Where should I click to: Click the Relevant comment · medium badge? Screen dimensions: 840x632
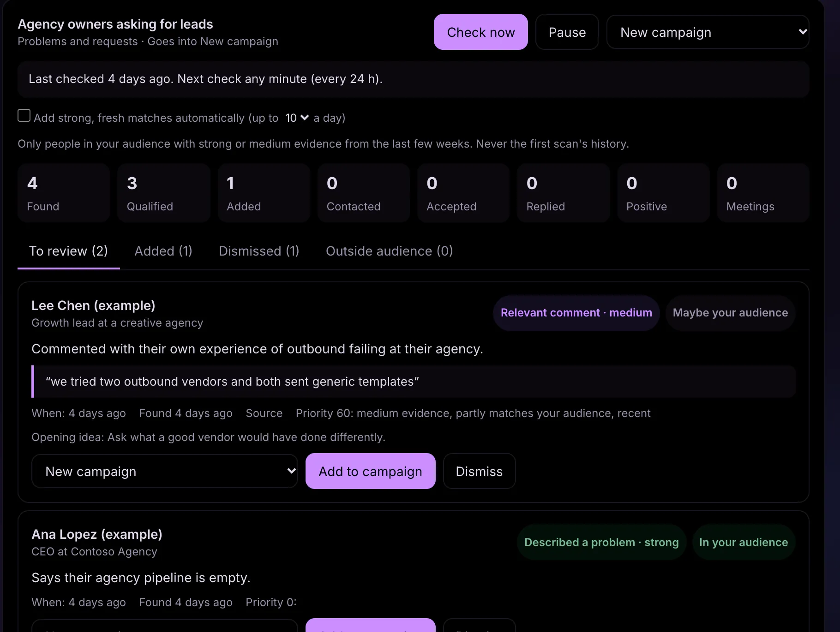click(x=576, y=313)
